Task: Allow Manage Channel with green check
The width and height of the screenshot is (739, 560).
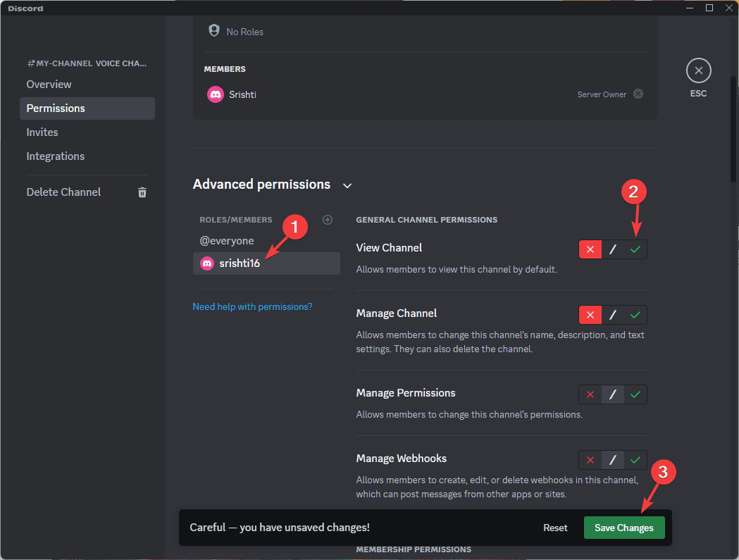Action: (635, 315)
